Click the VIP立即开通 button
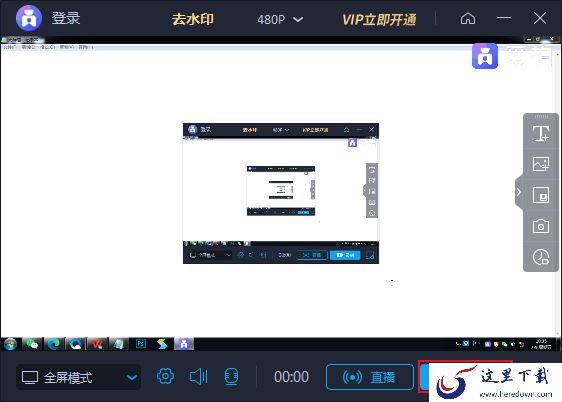 379,20
